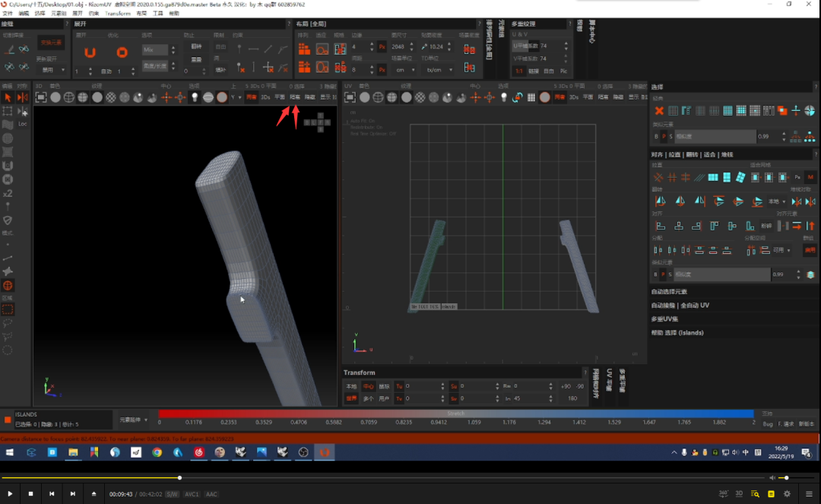821x504 pixels.
Task: Click the +90 rotation button
Action: (566, 386)
